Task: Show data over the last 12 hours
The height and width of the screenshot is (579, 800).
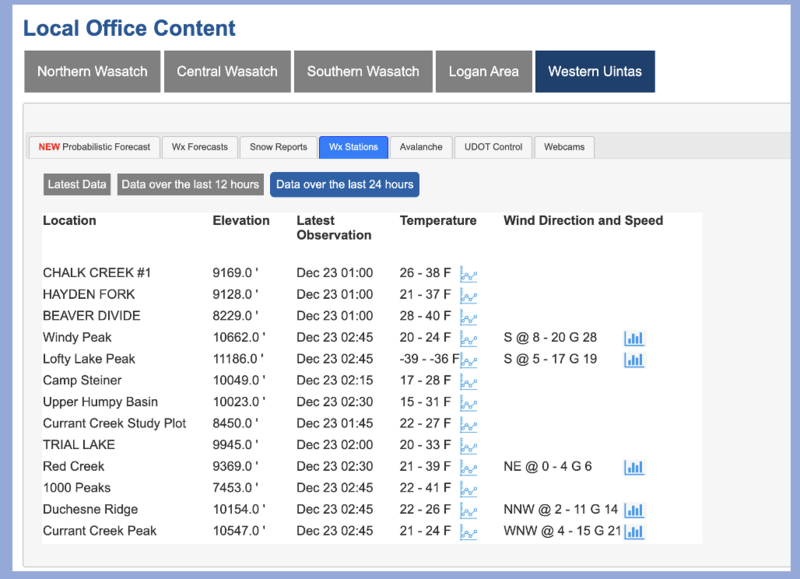Action: [x=190, y=185]
